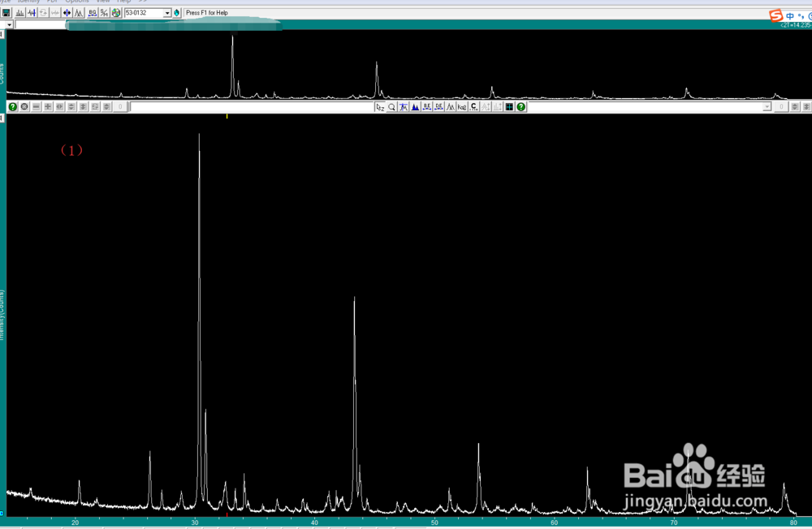812x529 pixels.
Task: Click the K-alpha2 strip icon
Action: tap(462, 107)
